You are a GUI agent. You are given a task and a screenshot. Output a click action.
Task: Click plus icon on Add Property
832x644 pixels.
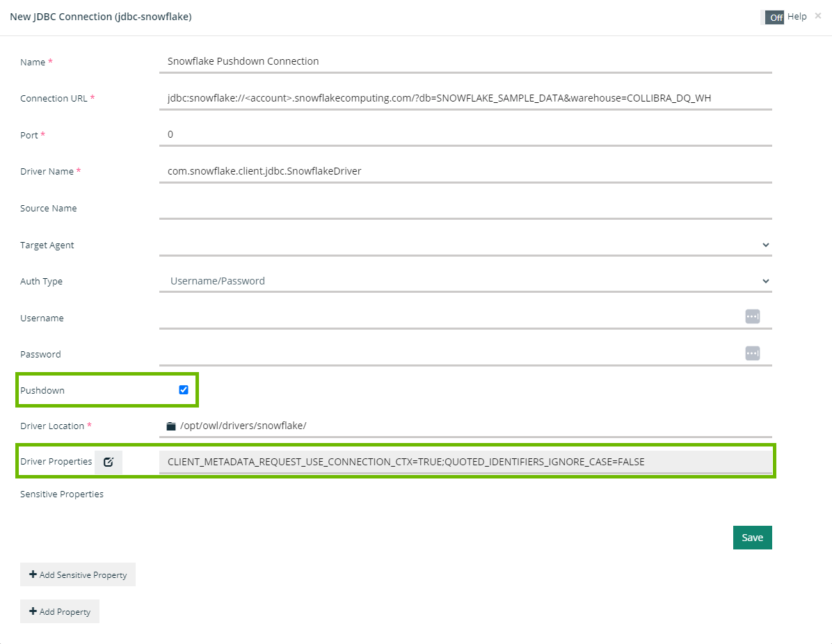point(33,611)
